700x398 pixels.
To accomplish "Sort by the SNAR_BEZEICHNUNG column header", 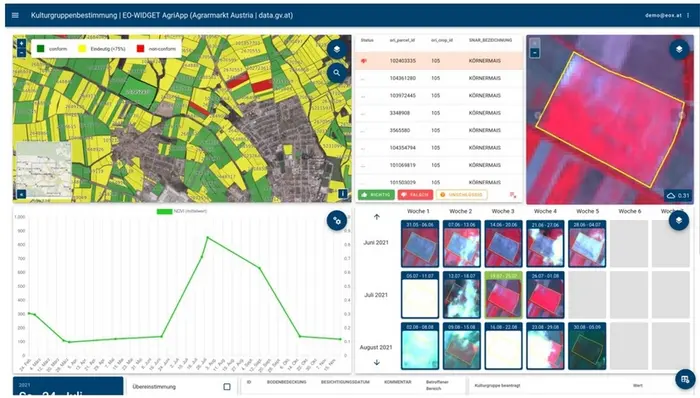I will click(x=490, y=40).
